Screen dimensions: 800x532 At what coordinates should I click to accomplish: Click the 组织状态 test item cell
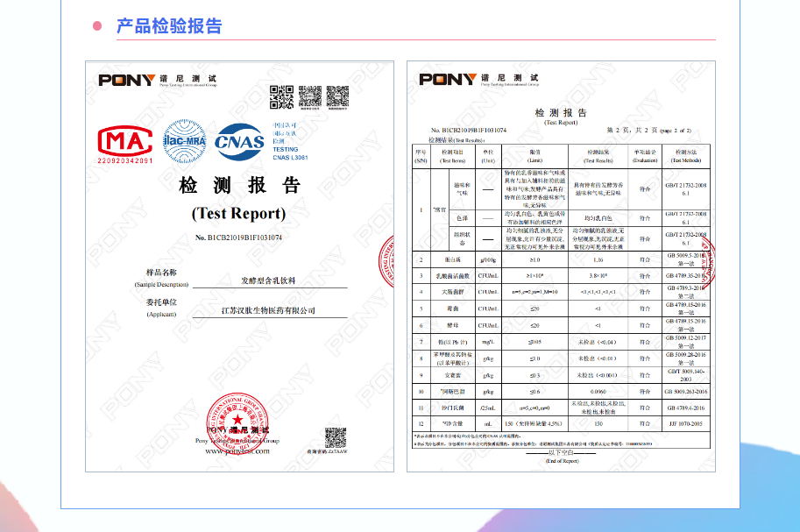462,238
